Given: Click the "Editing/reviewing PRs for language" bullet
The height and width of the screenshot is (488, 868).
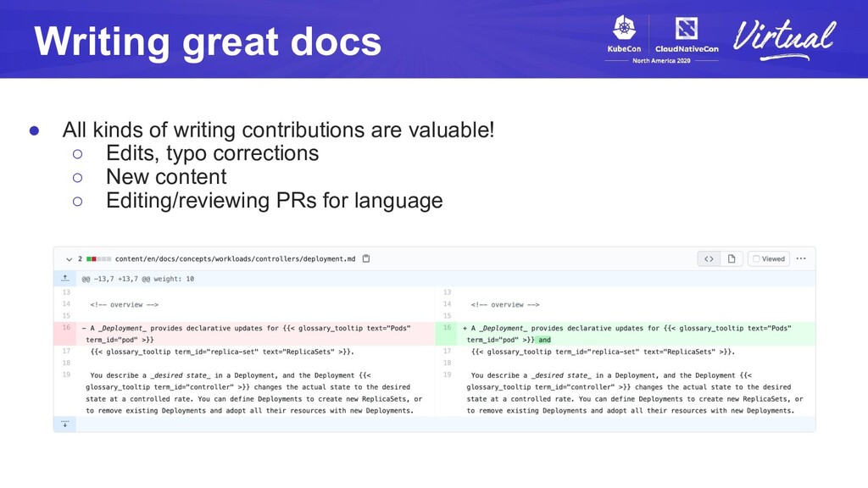Looking at the screenshot, I should 274,200.
